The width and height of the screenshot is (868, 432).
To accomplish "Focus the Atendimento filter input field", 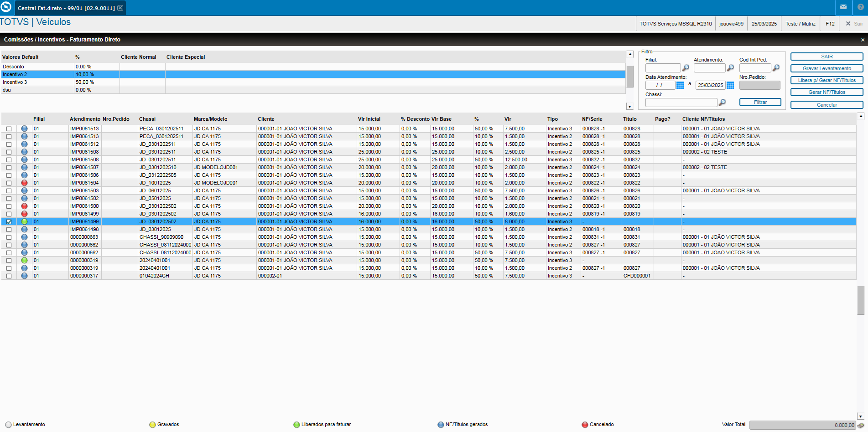I will click(709, 68).
